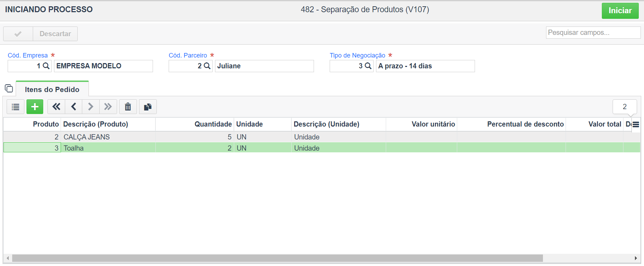This screenshot has width=644, height=266.
Task: Click product code 3 cell
Action: click(x=32, y=148)
